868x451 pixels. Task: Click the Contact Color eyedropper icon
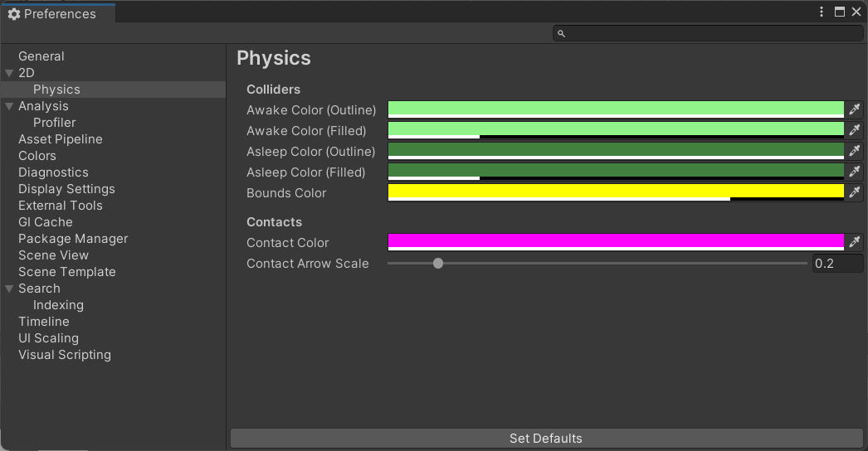pyautogui.click(x=854, y=243)
